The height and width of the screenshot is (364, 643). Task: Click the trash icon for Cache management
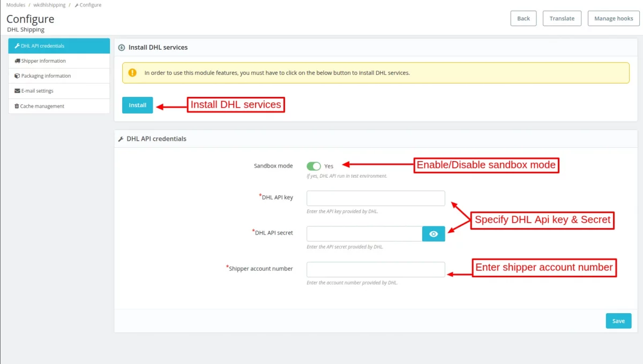[x=17, y=106]
